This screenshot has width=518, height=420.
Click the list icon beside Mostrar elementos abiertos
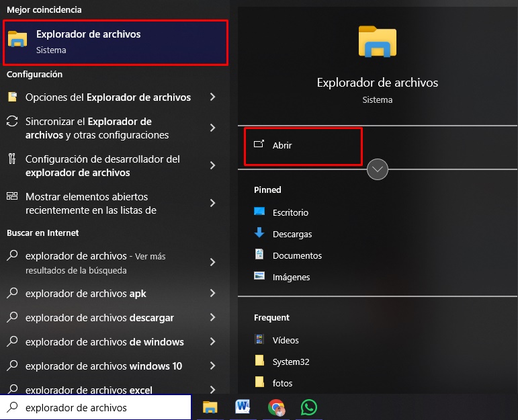[x=12, y=196]
